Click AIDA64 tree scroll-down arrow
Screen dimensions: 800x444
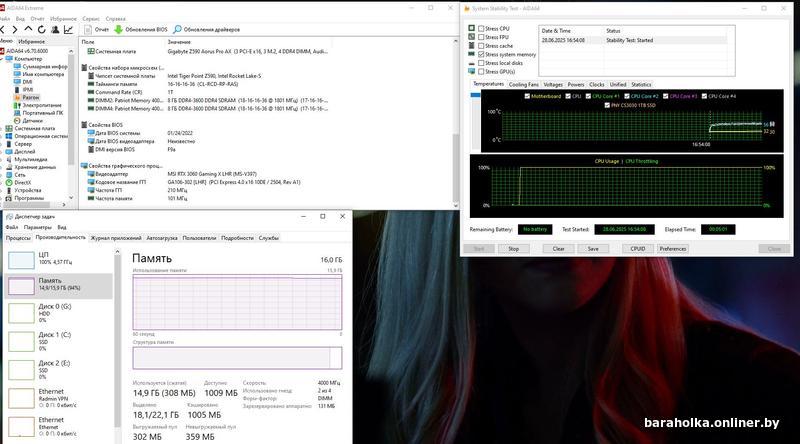pyautogui.click(x=71, y=198)
